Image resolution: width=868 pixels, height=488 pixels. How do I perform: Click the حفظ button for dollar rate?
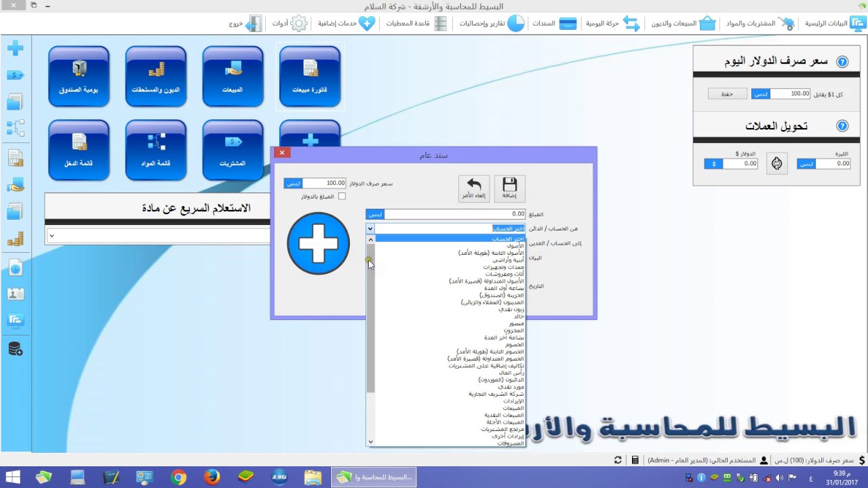click(727, 94)
